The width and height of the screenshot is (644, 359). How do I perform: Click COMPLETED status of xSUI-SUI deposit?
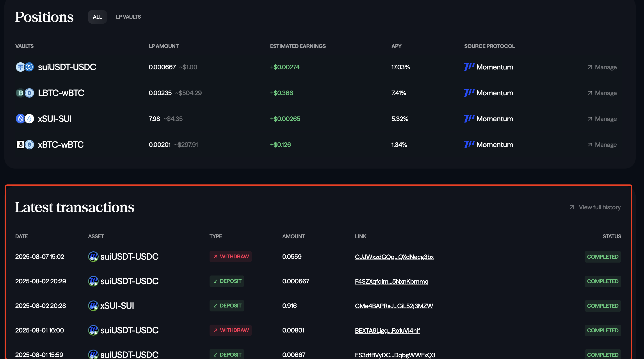[x=603, y=306]
